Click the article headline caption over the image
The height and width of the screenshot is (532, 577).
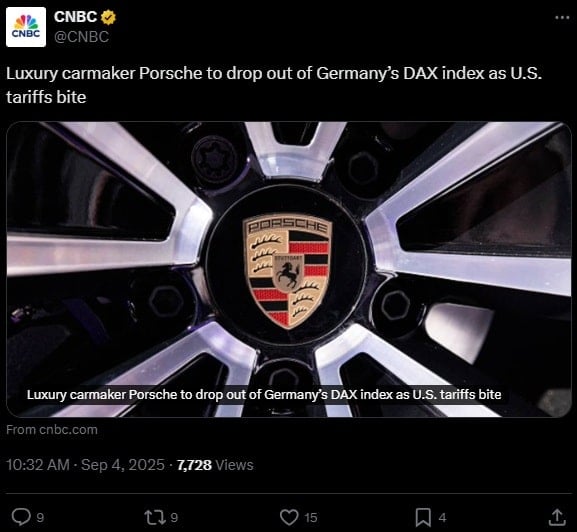(x=264, y=394)
